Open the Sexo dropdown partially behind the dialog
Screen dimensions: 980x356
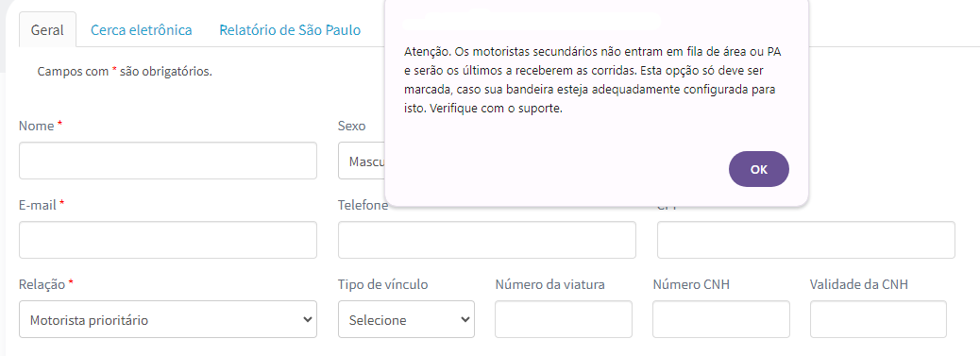(x=362, y=161)
